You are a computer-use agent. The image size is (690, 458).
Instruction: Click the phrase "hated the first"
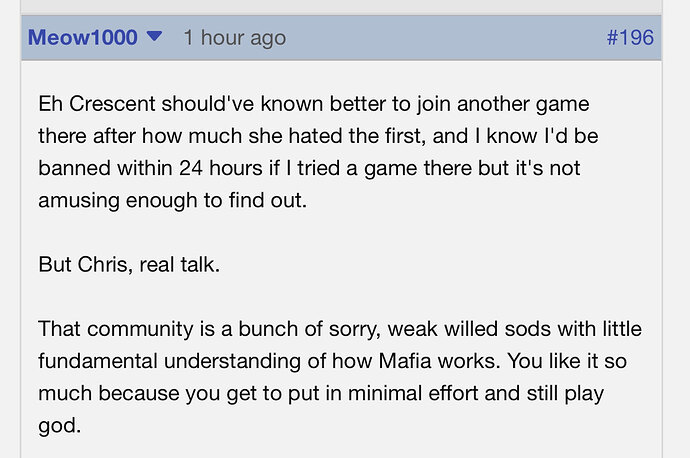tap(357, 136)
